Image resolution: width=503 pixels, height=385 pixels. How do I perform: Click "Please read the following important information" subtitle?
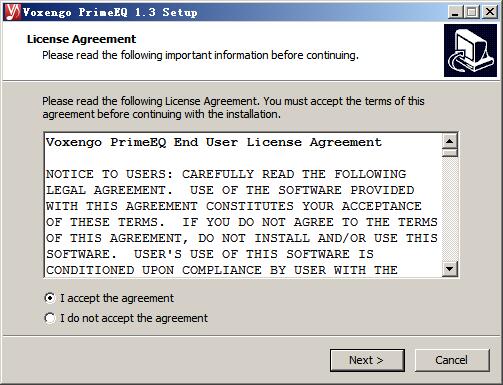coord(200,55)
